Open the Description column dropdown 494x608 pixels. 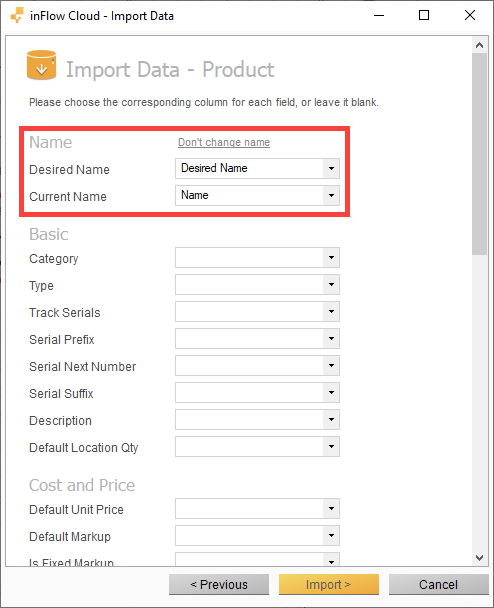[257, 420]
